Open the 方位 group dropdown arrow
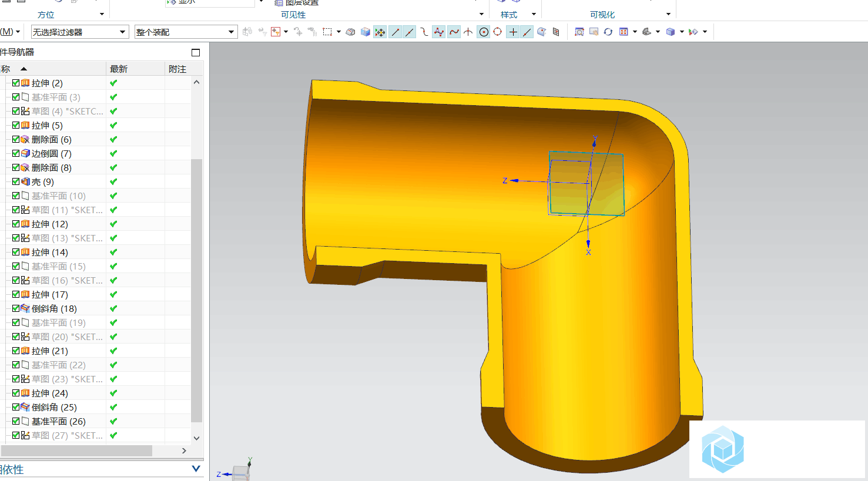868x481 pixels. (102, 14)
